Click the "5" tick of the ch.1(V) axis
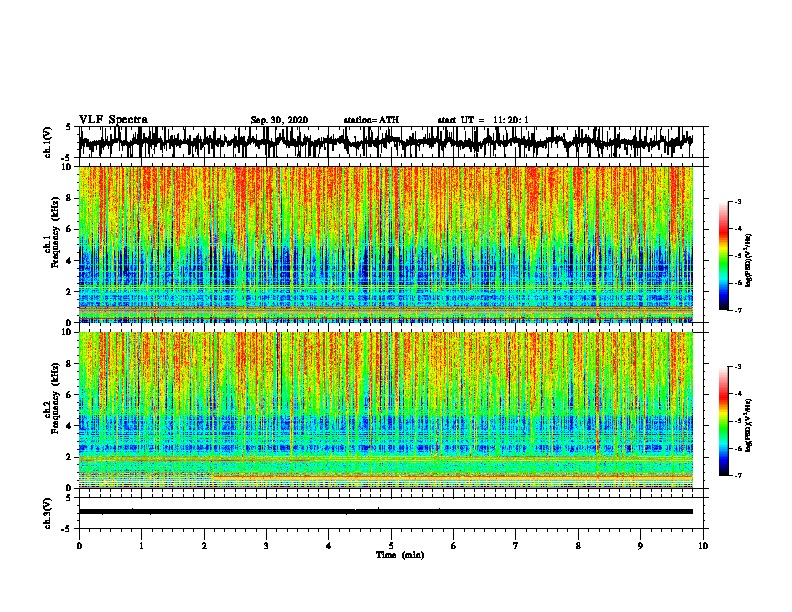The height and width of the screenshot is (612, 792). click(69, 127)
